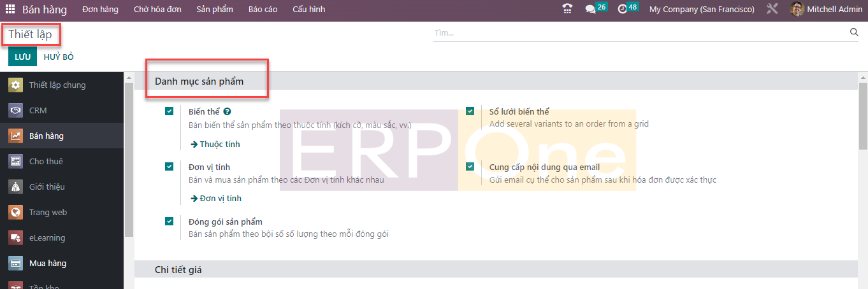Disable the Sổ lưới biến thể checkbox
The width and height of the screenshot is (868, 289).
pos(470,111)
